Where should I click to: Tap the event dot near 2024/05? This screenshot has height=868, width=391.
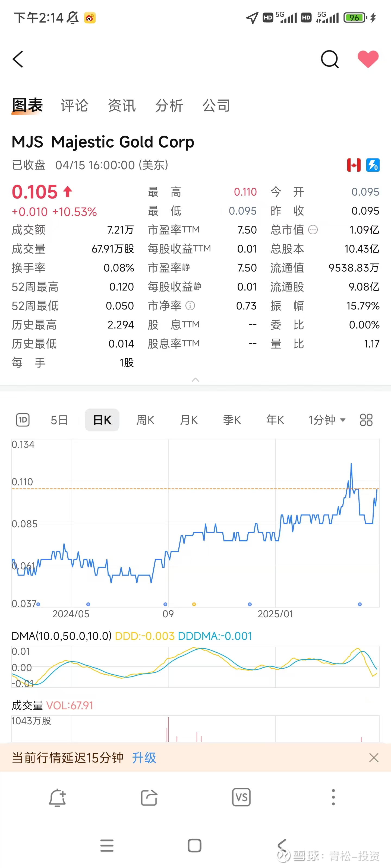88,604
